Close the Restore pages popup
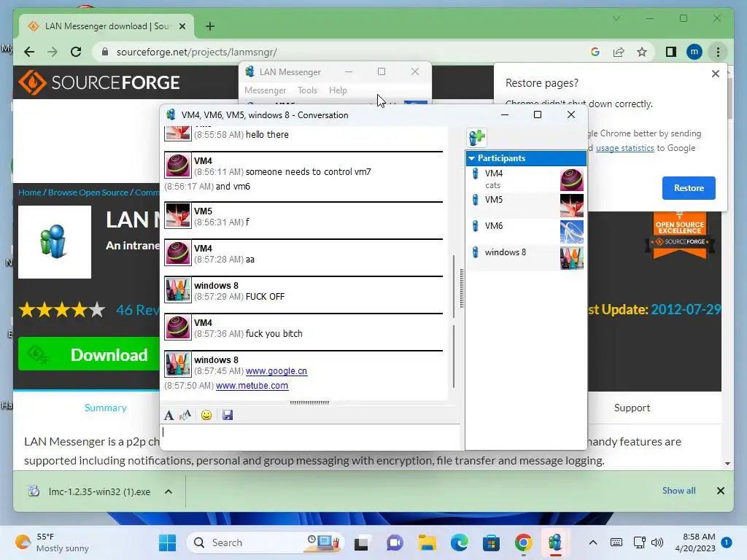The height and width of the screenshot is (560, 747). point(715,74)
